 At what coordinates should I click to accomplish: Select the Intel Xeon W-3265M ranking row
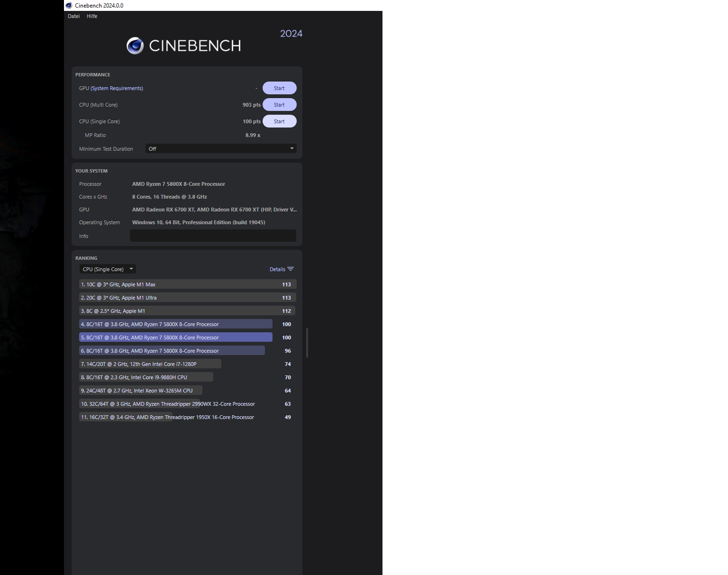[x=188, y=391]
